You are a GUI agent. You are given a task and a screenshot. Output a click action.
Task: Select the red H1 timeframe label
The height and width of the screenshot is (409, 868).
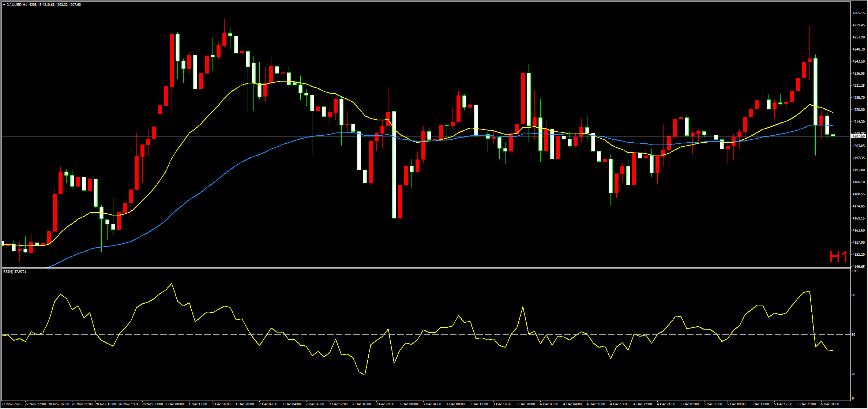838,257
